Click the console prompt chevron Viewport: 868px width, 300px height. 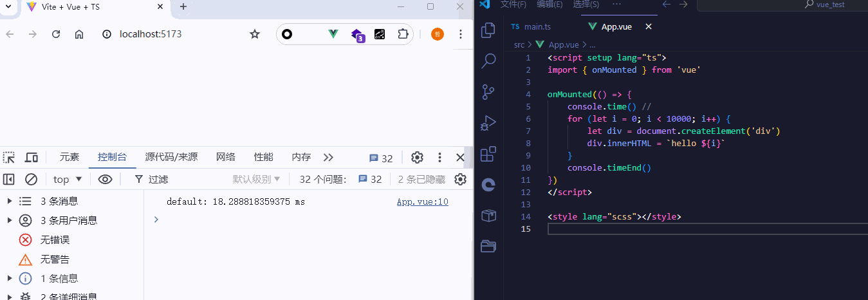[x=155, y=220]
